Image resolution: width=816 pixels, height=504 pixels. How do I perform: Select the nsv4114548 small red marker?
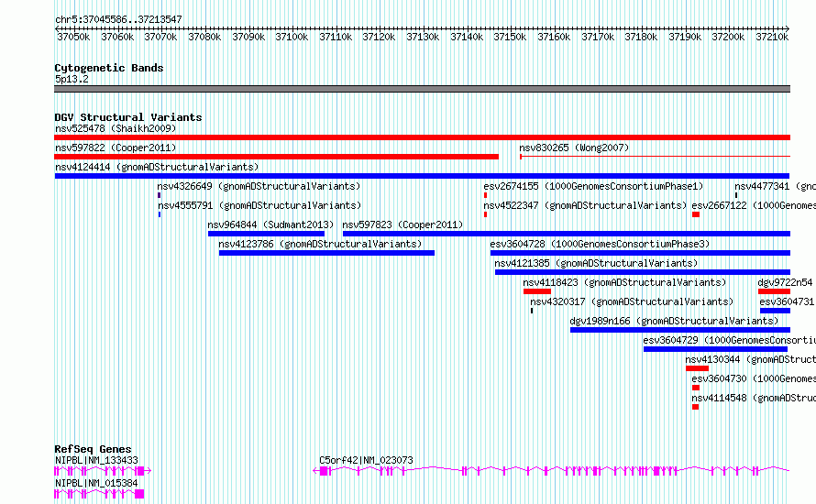point(695,407)
